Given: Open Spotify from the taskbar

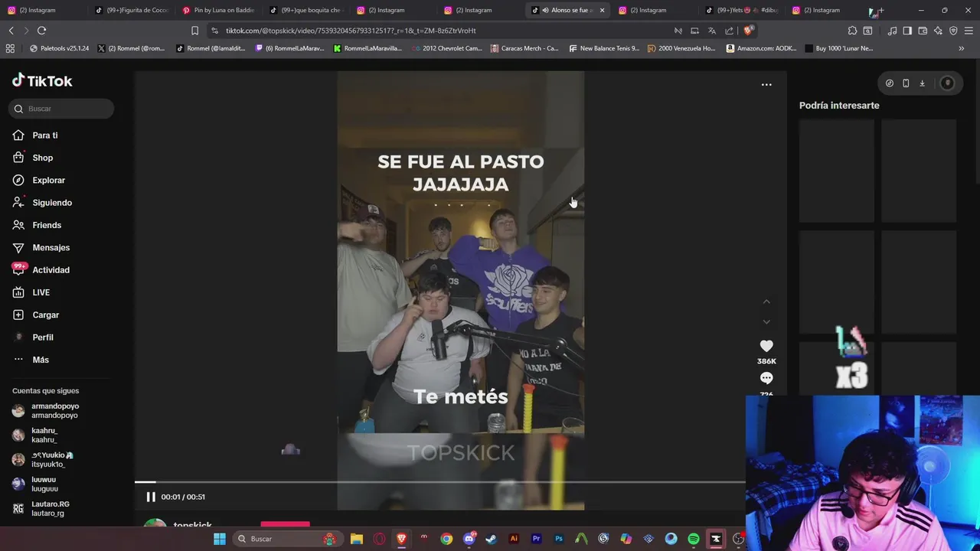Looking at the screenshot, I should [x=694, y=539].
